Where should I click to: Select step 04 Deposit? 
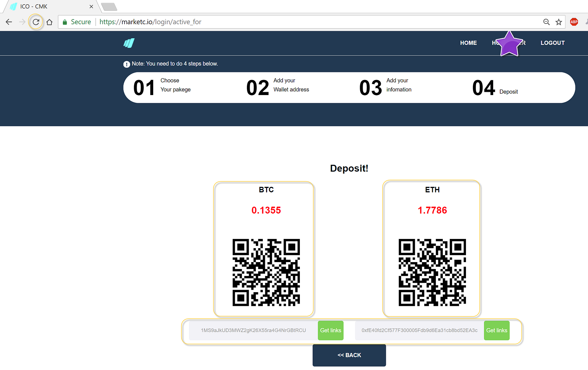(x=495, y=88)
